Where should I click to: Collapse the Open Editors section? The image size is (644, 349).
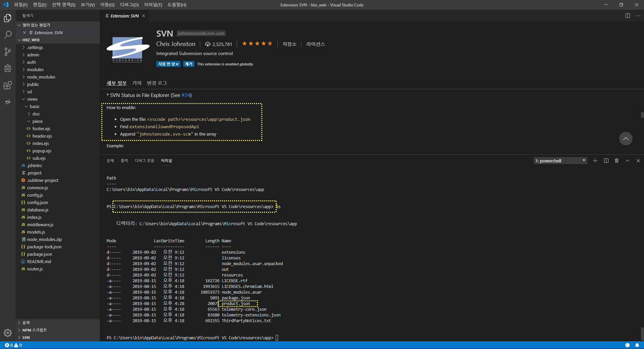(x=58, y=25)
